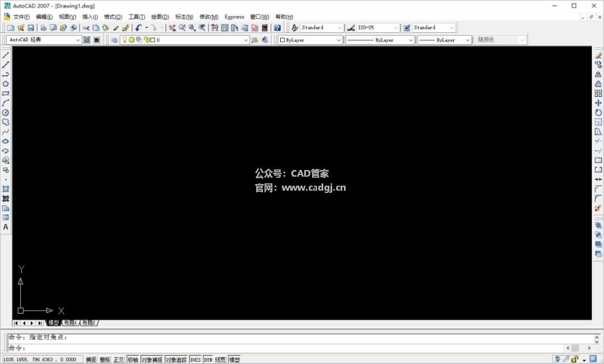604x364 pixels.
Task: Open the QuickCalc calculator
Action: coord(265,28)
